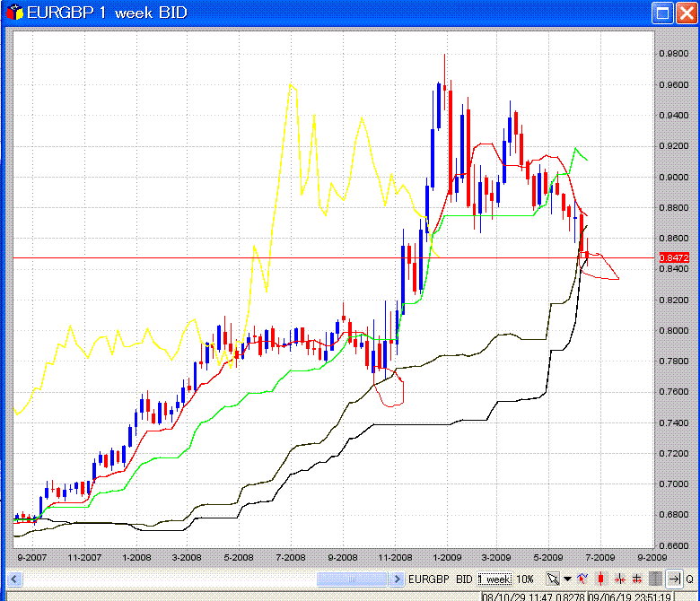This screenshot has height=601, width=700.
Task: Click the EURGBP app icon in the title bar
Action: point(14,12)
